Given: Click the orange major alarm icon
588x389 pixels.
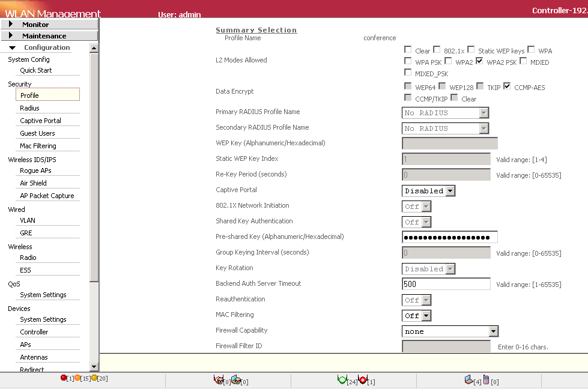Looking at the screenshot, I should coord(77,378).
